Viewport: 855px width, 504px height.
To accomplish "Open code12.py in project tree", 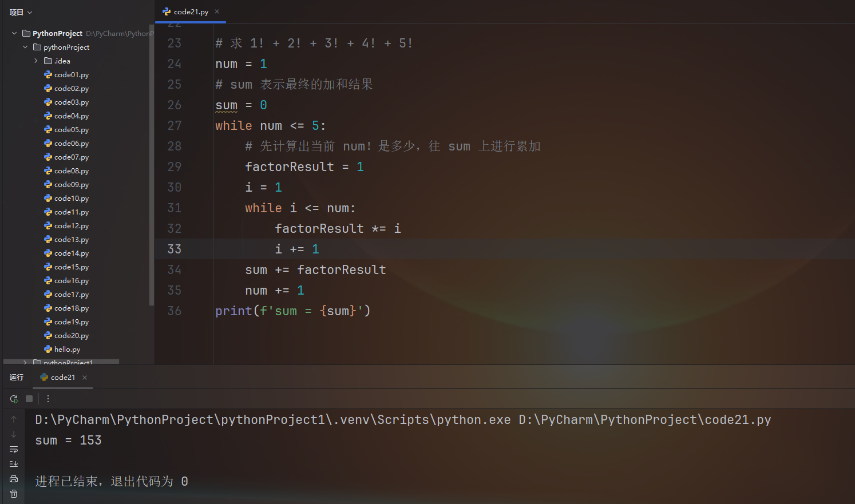I will tap(66, 226).
